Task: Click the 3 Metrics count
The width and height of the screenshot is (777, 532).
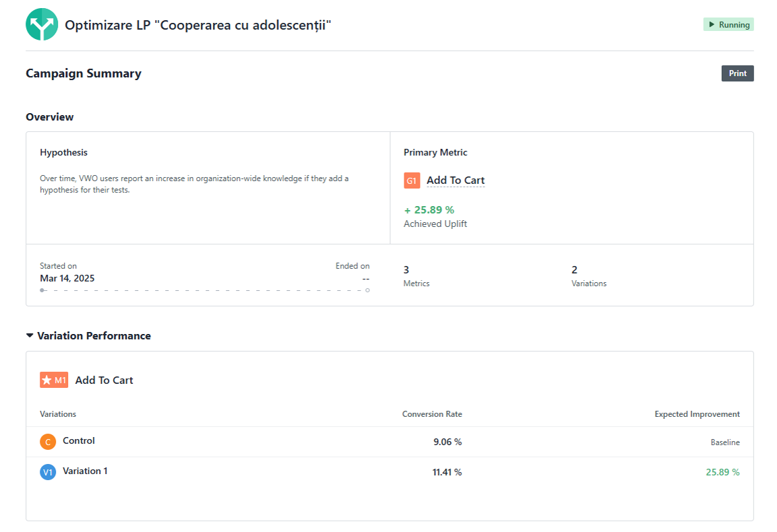Action: coord(406,270)
